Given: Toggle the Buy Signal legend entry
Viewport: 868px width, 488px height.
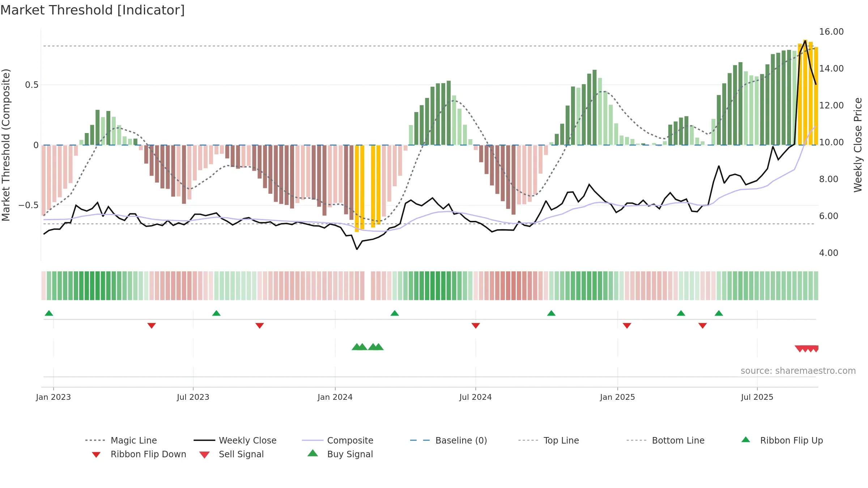Looking at the screenshot, I should pos(340,454).
